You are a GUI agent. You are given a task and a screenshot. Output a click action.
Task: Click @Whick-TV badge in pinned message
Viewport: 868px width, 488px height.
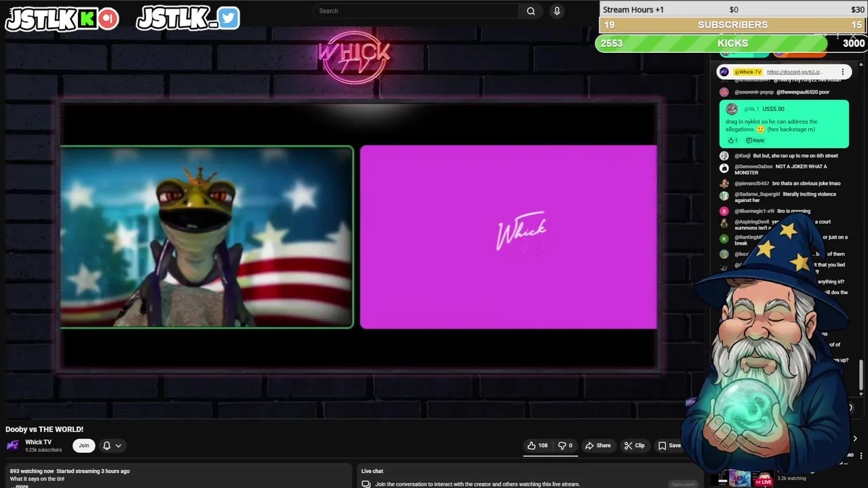[748, 72]
